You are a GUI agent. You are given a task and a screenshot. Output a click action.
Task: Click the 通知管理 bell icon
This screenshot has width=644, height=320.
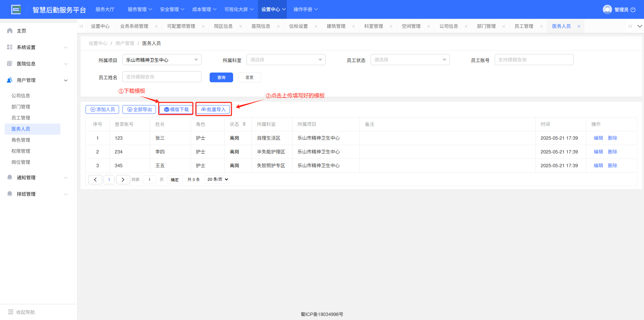click(x=10, y=178)
